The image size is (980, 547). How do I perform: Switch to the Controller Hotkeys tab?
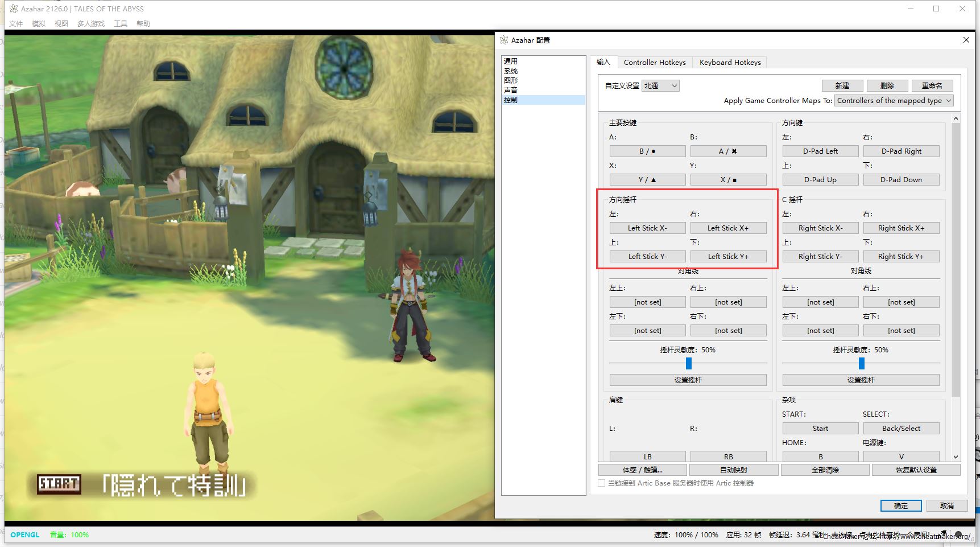point(655,63)
